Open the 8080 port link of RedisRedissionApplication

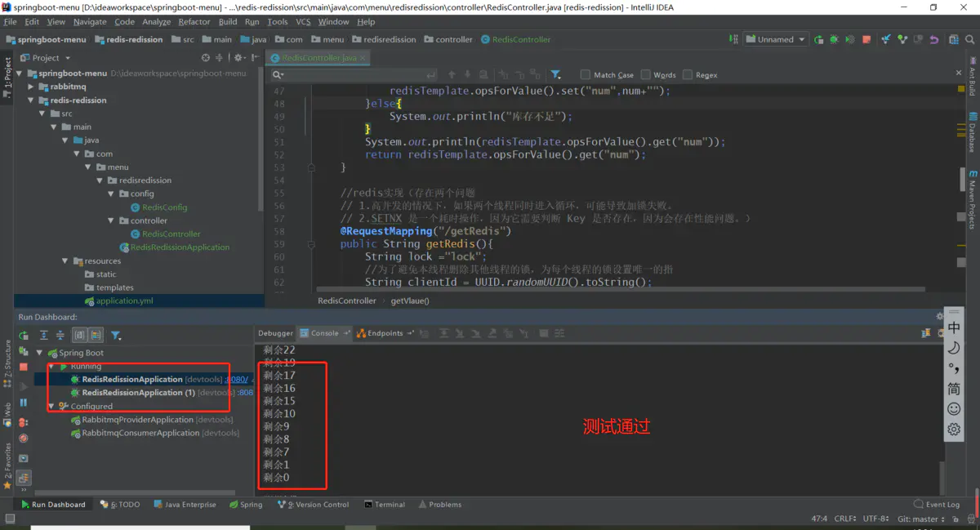238,380
